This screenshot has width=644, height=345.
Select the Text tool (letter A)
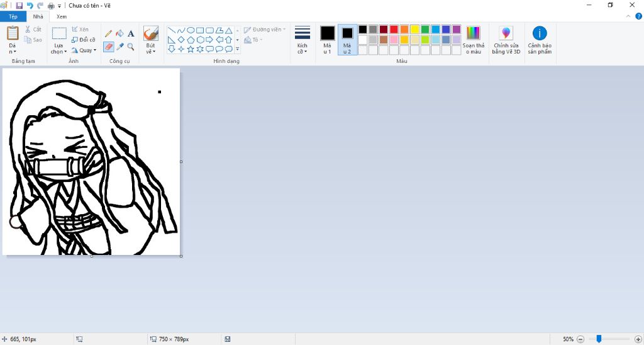tap(131, 33)
